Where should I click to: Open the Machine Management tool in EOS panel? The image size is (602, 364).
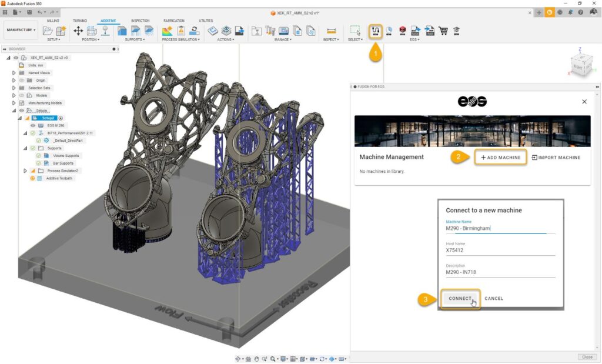point(376,30)
